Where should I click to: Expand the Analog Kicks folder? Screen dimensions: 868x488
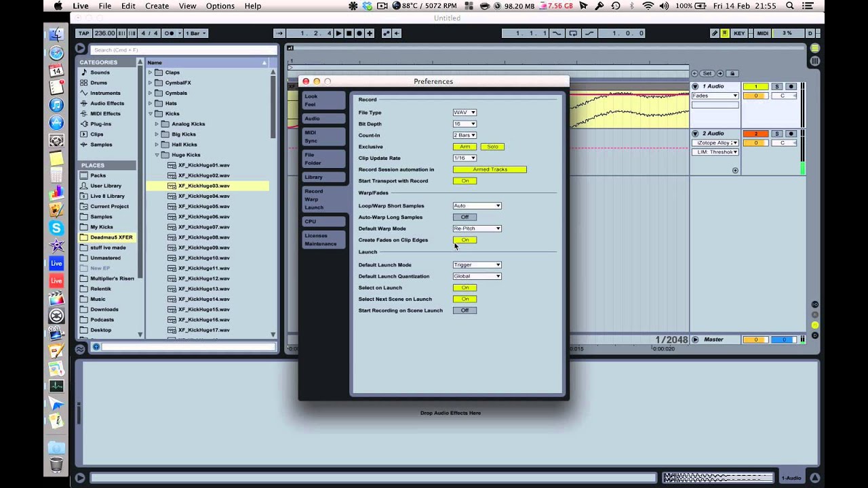pyautogui.click(x=157, y=124)
